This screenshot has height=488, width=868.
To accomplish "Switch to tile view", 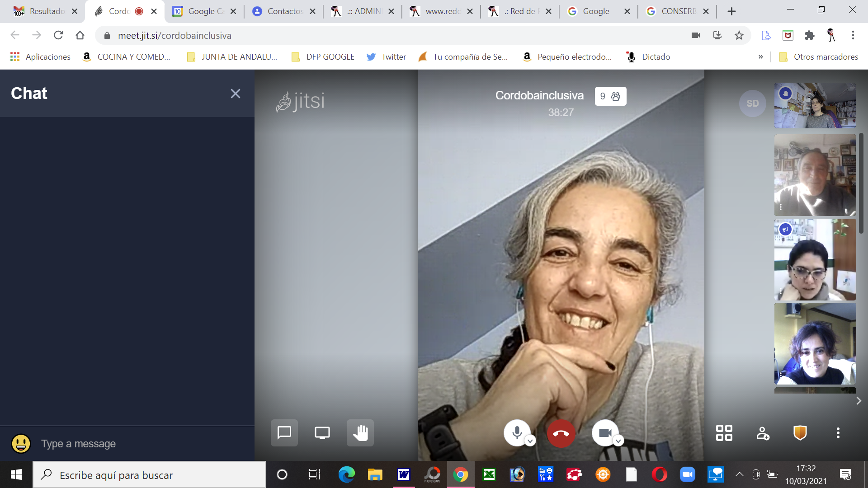I will pyautogui.click(x=724, y=433).
